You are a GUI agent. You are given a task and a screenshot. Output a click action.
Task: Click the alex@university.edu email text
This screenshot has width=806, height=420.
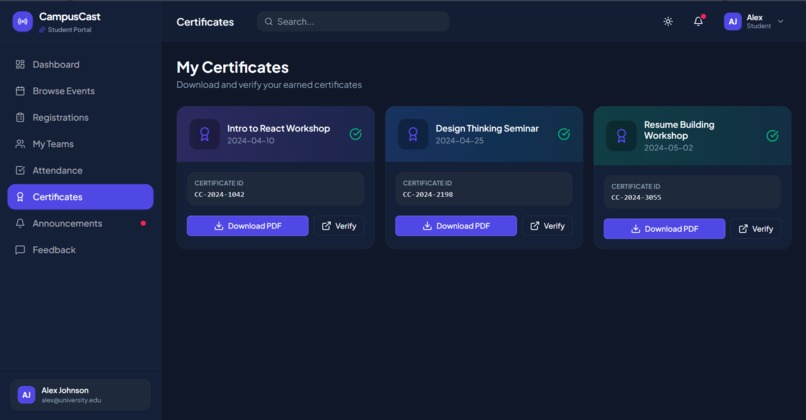click(x=71, y=400)
